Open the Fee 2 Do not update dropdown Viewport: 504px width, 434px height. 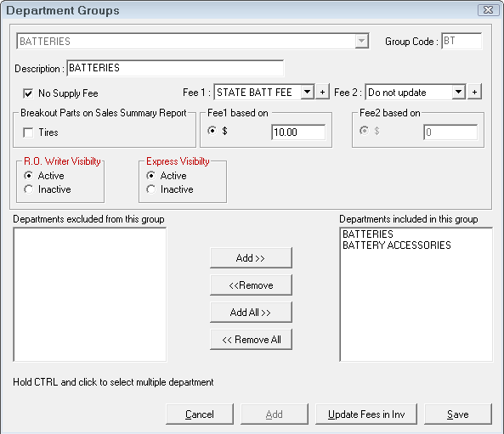(x=459, y=93)
